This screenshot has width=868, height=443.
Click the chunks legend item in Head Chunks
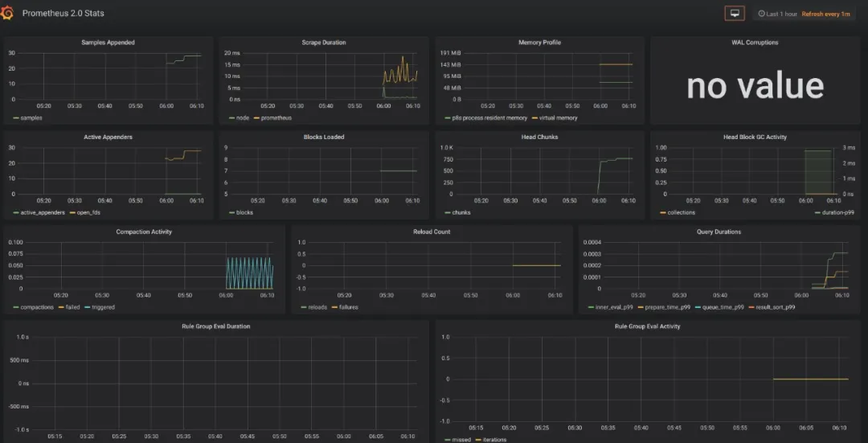point(461,213)
